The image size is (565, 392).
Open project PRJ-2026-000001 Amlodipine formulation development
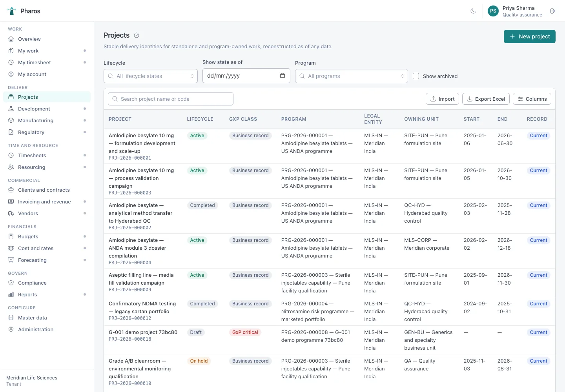(142, 143)
